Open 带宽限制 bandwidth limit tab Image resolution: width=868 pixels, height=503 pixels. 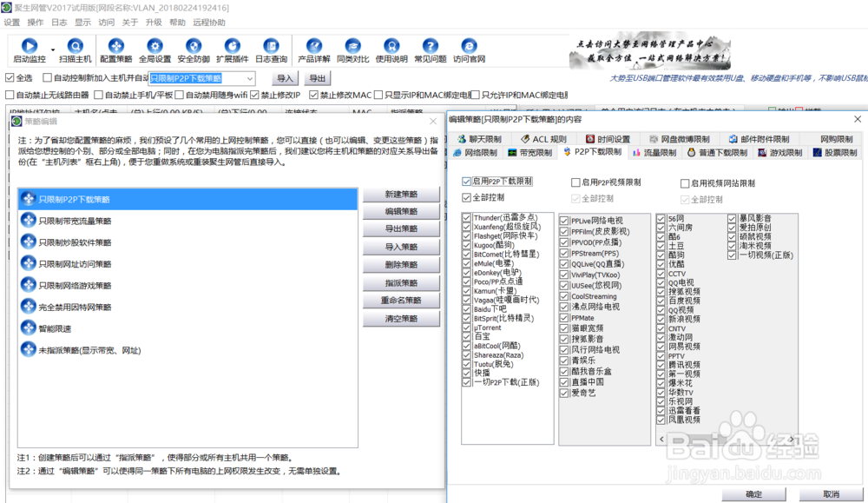[x=530, y=152]
